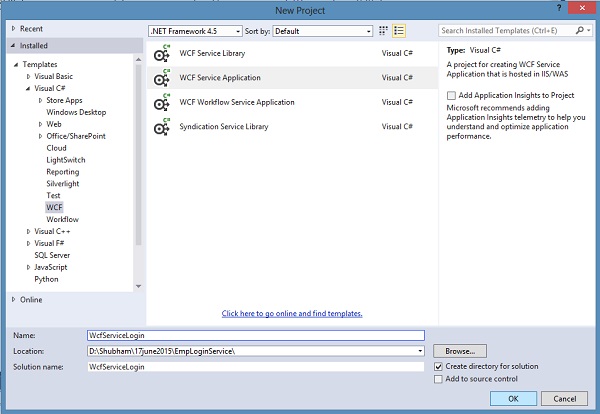
Task: Click the Solution name input field
Action: 256,367
